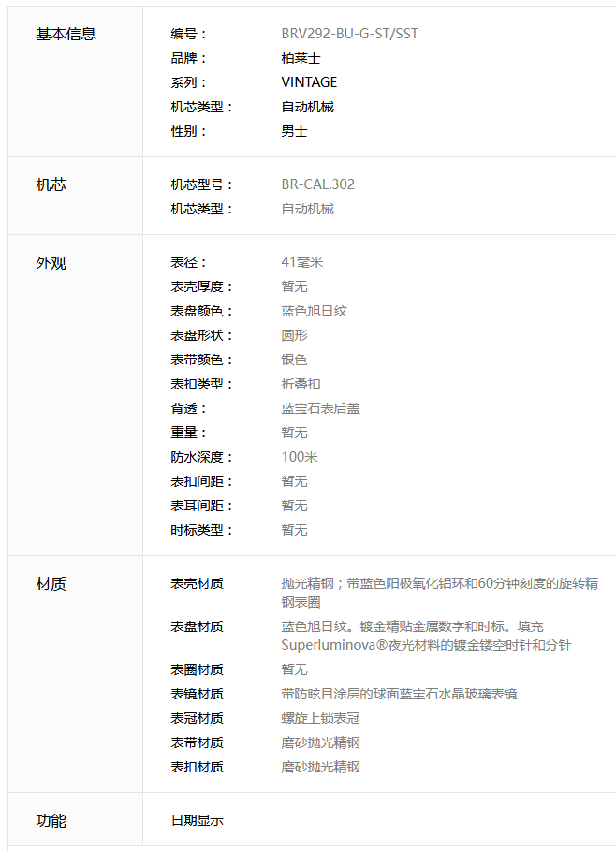Click the 银色 strap color value
616x852 pixels.
pos(294,360)
